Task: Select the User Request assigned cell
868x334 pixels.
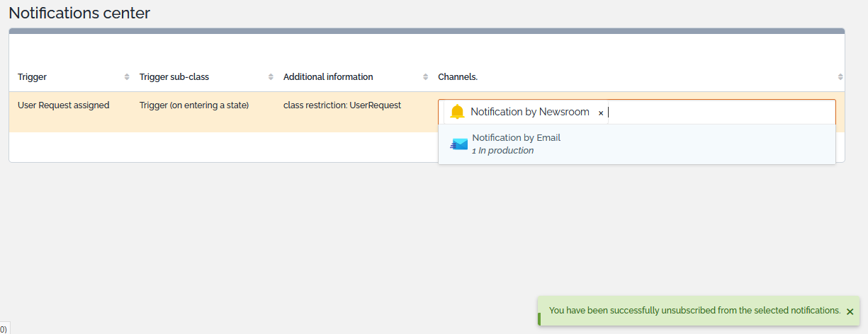Action: pyautogui.click(x=63, y=105)
